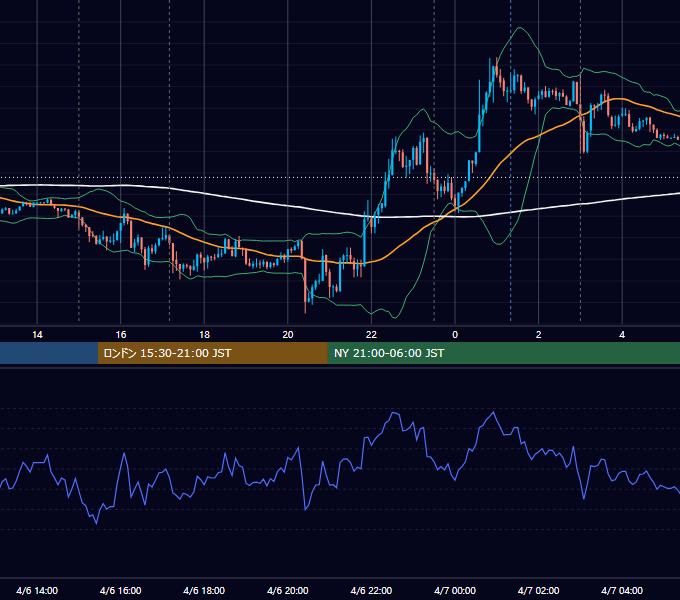The image size is (680, 600).
Task: Click the 4/7 04:00 label on the oscillator axis
Action: click(x=622, y=590)
